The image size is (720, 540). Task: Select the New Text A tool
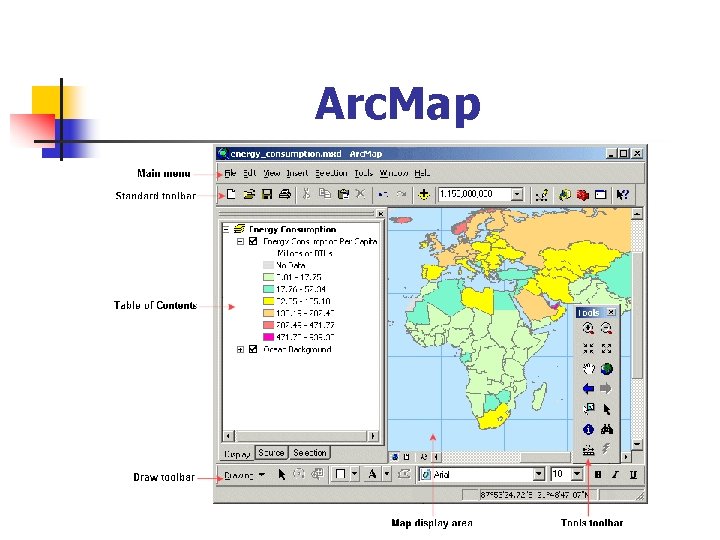pyautogui.click(x=372, y=474)
